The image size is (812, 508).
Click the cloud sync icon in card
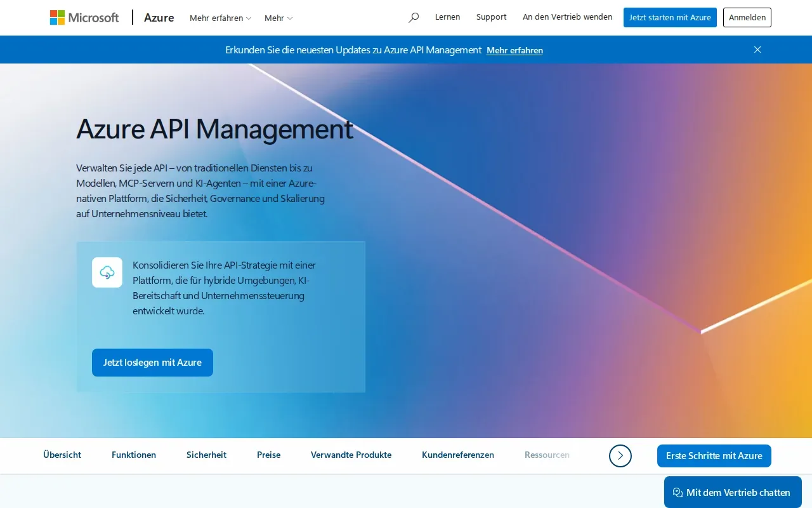click(x=107, y=272)
